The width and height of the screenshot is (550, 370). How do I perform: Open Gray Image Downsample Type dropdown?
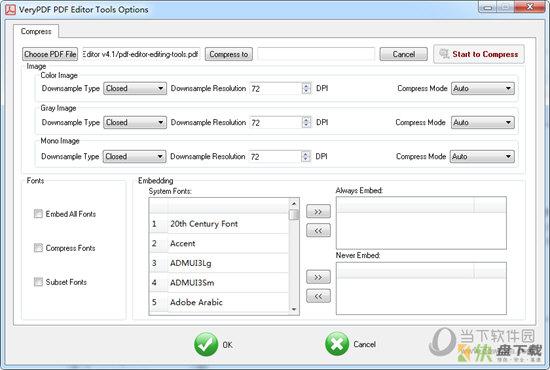coord(135,122)
